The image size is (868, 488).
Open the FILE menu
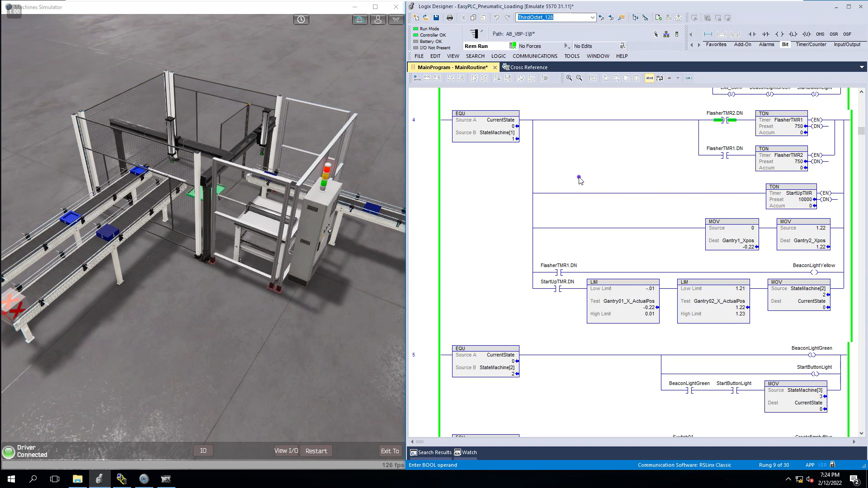point(419,56)
